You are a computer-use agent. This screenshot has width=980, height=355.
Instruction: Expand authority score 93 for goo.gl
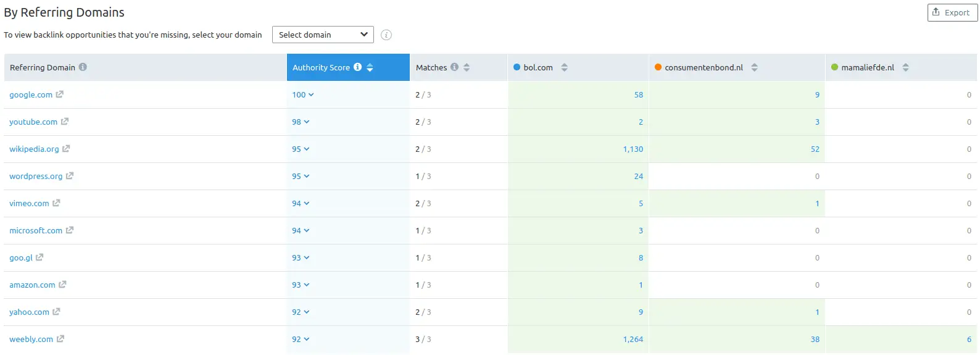[x=301, y=257]
